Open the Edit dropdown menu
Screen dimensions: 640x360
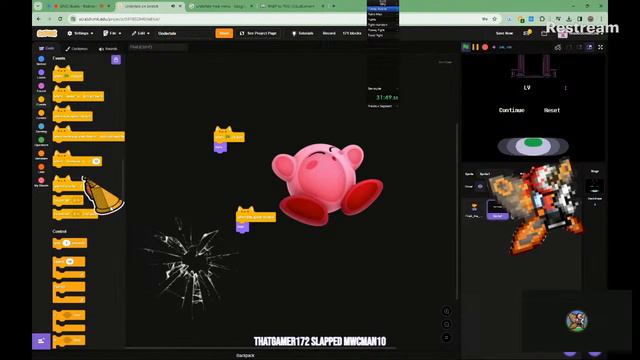click(140, 33)
